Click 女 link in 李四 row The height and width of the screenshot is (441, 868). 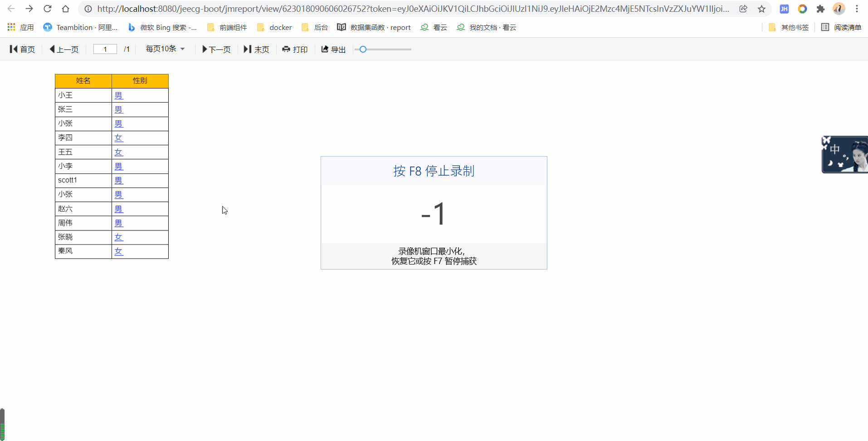[x=118, y=137]
